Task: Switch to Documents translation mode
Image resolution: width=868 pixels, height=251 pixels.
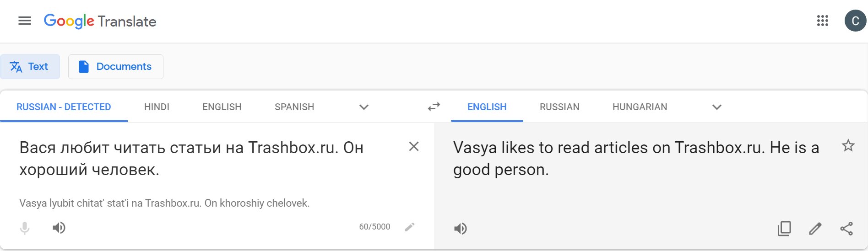Action: tap(116, 67)
